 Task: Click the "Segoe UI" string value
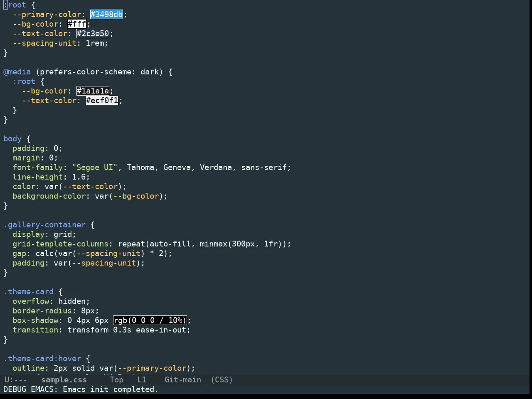(95, 167)
